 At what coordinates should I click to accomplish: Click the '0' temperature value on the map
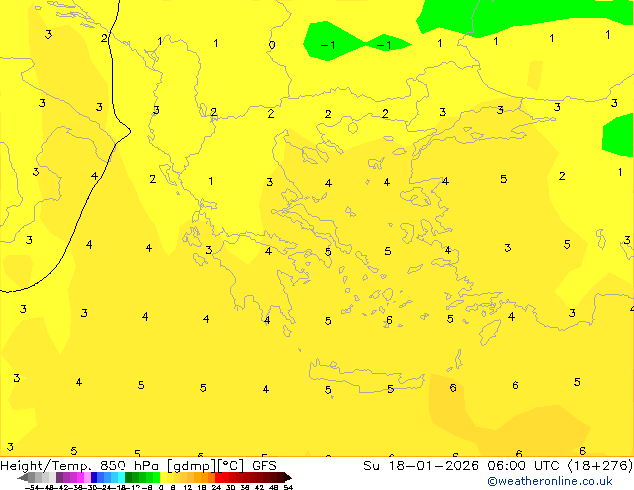[272, 45]
